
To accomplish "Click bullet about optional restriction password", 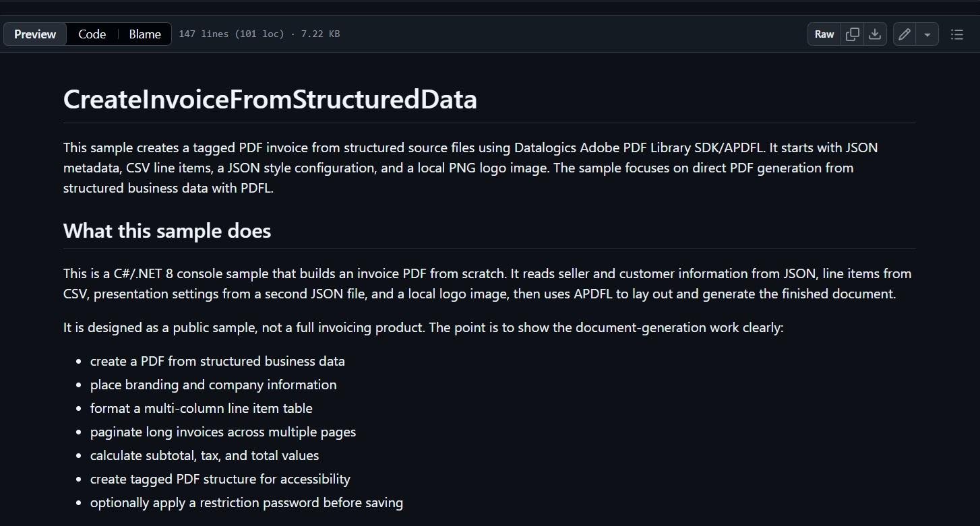I will [x=247, y=502].
